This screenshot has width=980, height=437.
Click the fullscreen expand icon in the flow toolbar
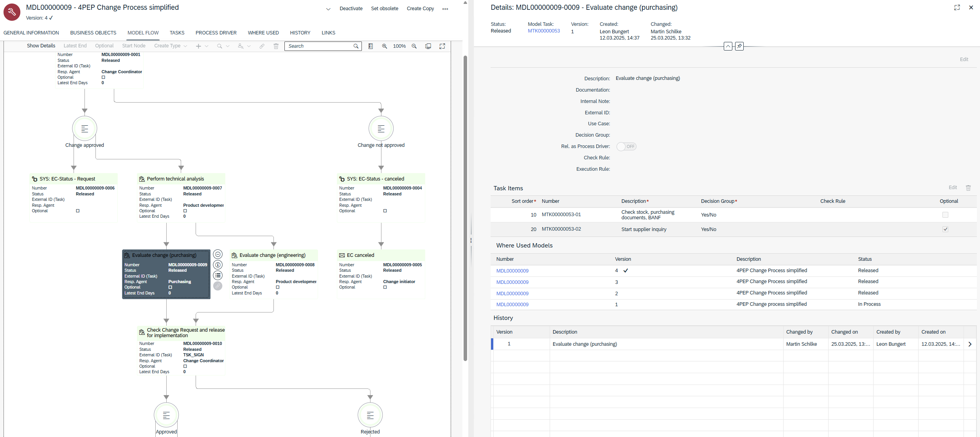tap(442, 46)
